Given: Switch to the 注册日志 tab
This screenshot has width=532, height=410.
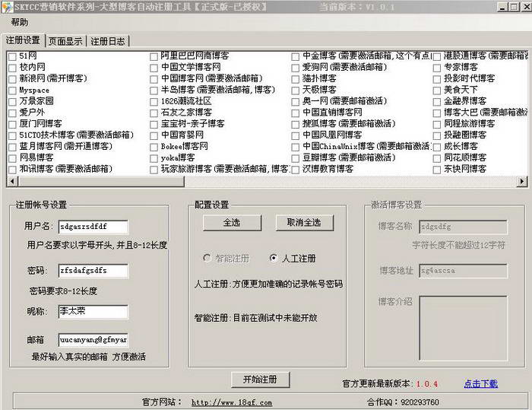Looking at the screenshot, I should tap(108, 41).
